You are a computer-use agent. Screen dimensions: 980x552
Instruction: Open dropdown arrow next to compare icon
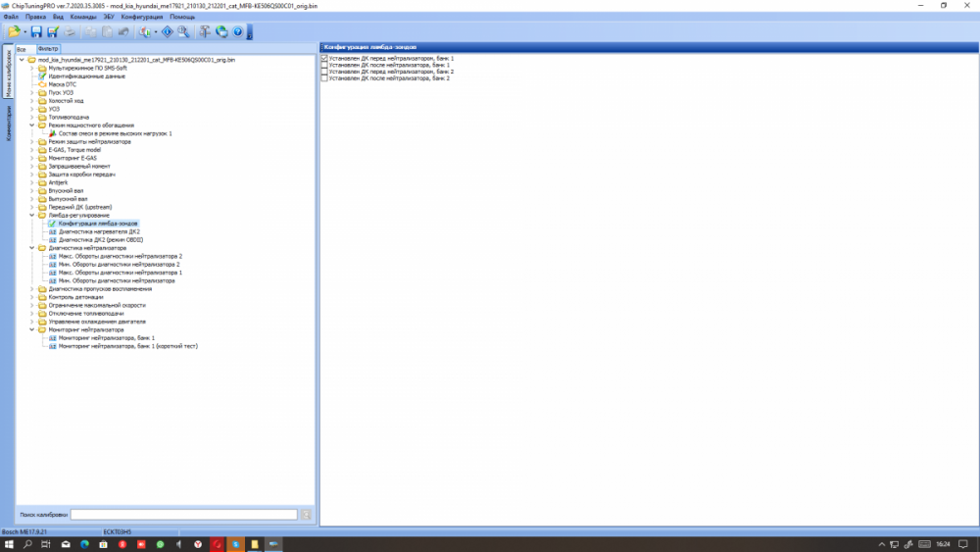[x=156, y=32]
